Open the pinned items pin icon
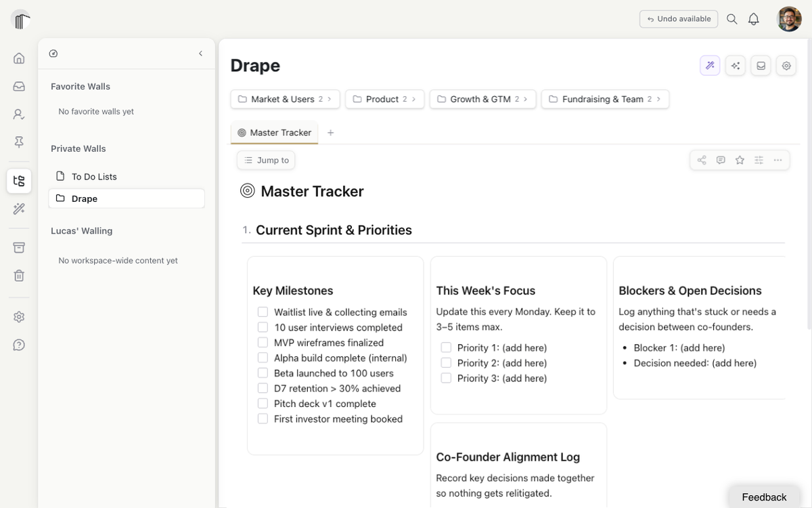The width and height of the screenshot is (812, 508). 19,142
